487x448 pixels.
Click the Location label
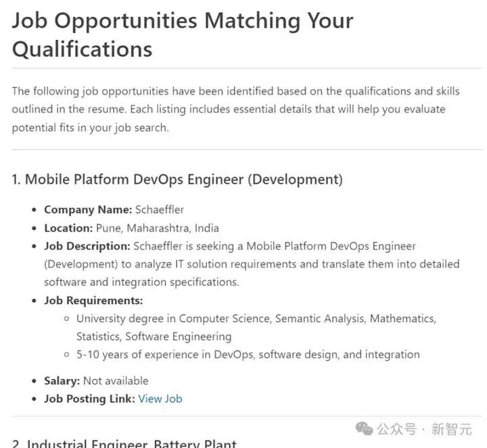coord(68,228)
